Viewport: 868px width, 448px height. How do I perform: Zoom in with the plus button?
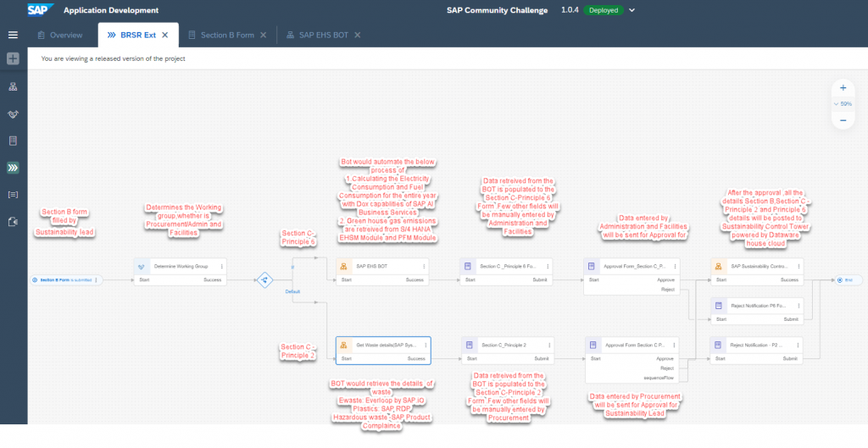point(843,87)
